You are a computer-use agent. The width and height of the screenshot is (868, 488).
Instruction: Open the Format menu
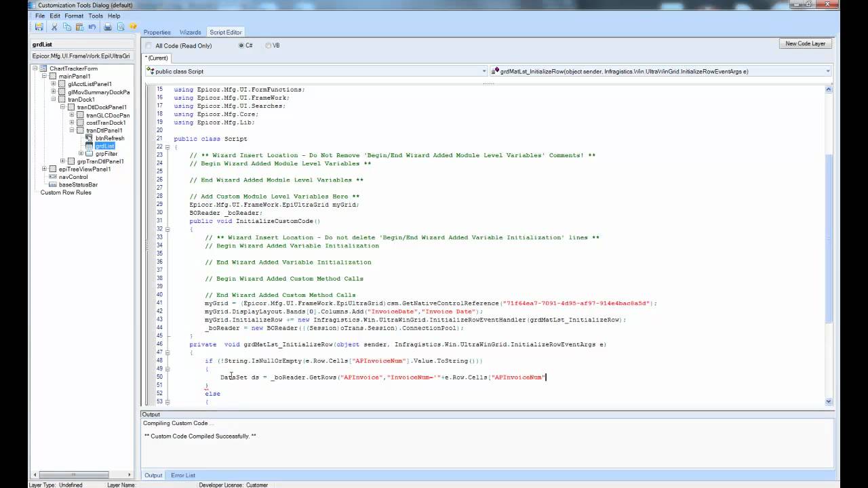[74, 16]
